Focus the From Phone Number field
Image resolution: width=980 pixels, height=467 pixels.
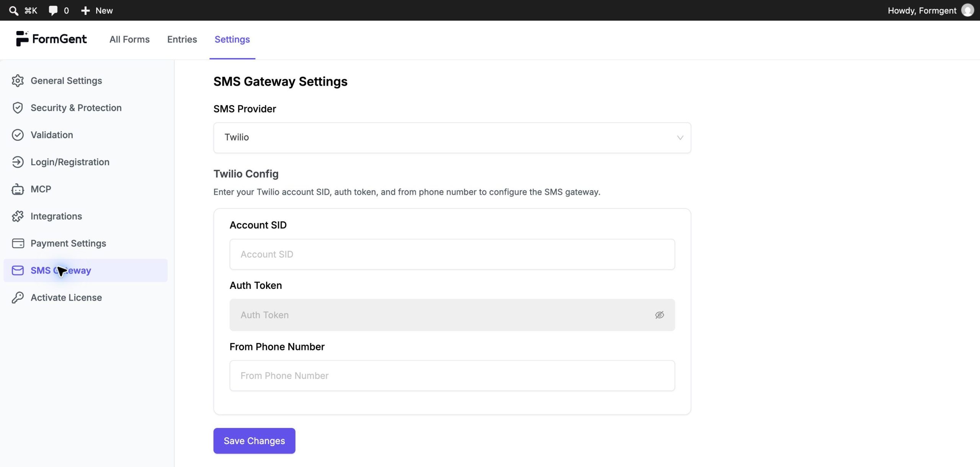[452, 376]
